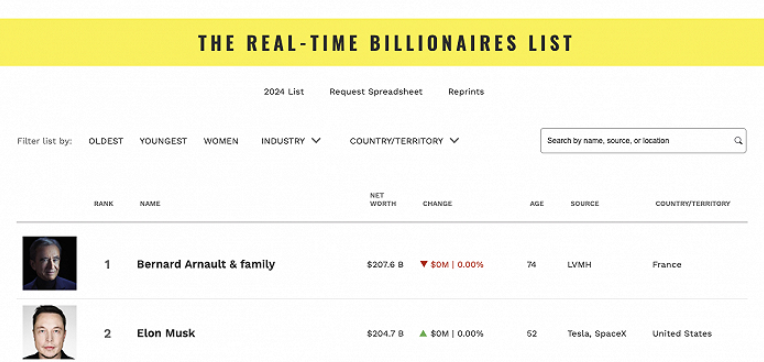This screenshot has width=764, height=362.
Task: Click the Industry chevron arrow
Action: point(316,141)
